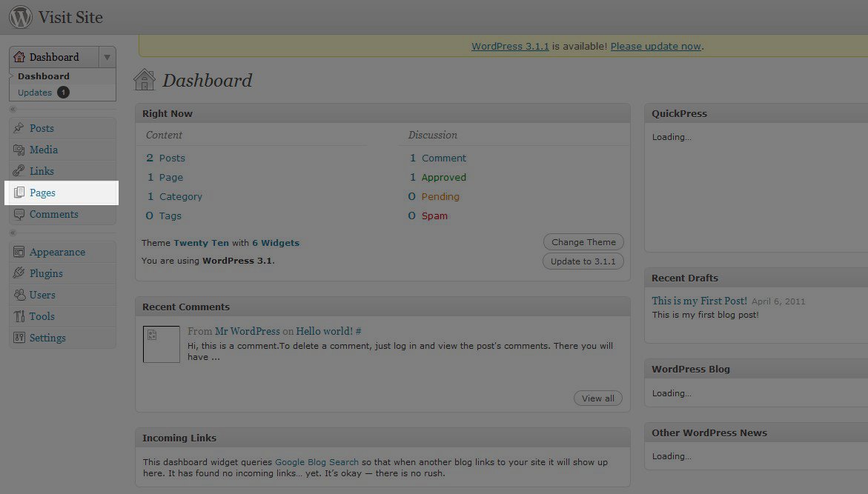Open the Comments menu

(53, 214)
